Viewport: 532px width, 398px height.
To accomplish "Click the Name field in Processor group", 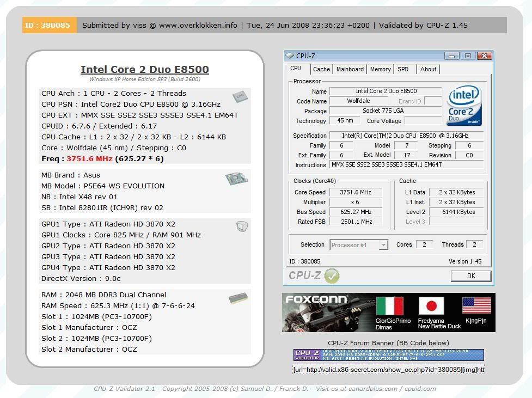I will (x=386, y=91).
